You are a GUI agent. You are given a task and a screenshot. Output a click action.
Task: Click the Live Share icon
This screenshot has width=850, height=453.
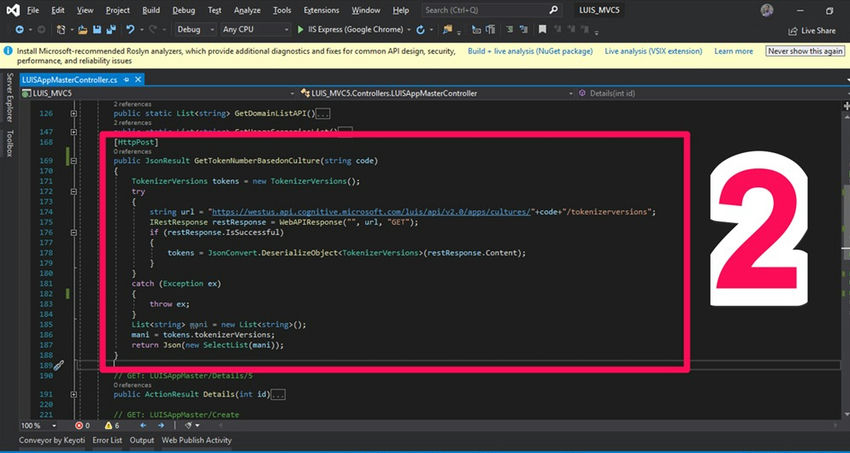pyautogui.click(x=794, y=31)
